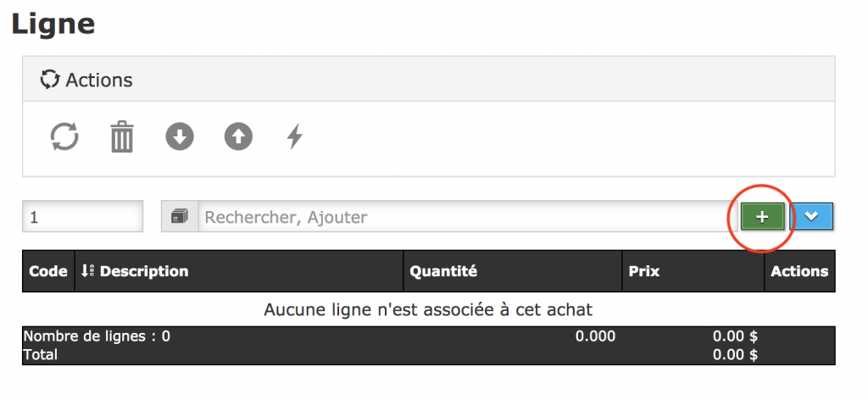The height and width of the screenshot is (400, 868).
Task: Click the Aucune ligne empty table message
Action: (428, 308)
